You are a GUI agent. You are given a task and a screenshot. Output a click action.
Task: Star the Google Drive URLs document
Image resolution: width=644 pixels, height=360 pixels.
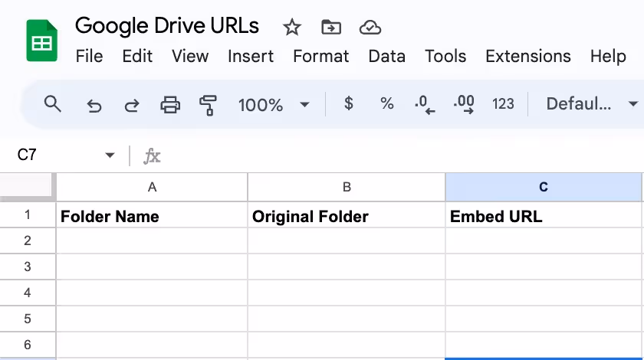tap(291, 28)
